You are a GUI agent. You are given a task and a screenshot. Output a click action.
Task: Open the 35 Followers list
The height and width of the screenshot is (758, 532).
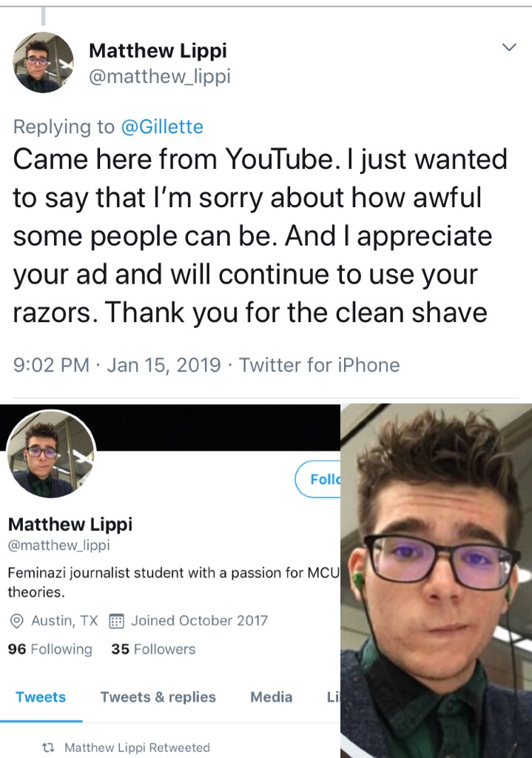click(153, 648)
